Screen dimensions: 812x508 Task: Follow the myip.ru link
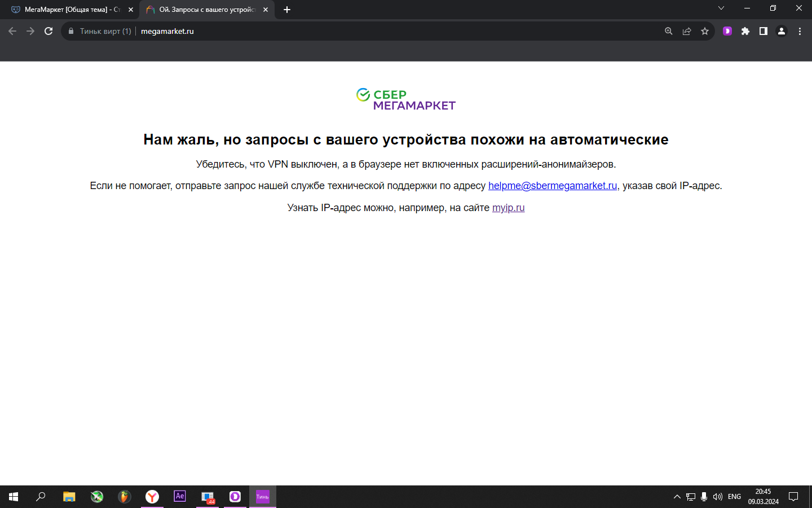click(508, 208)
